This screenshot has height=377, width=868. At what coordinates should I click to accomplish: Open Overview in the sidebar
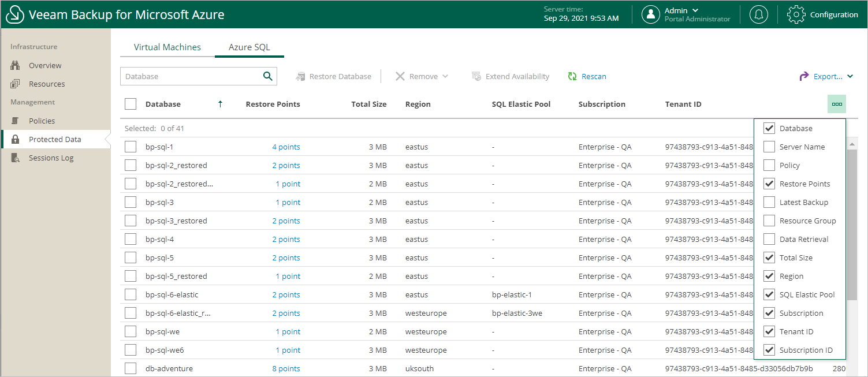click(45, 65)
